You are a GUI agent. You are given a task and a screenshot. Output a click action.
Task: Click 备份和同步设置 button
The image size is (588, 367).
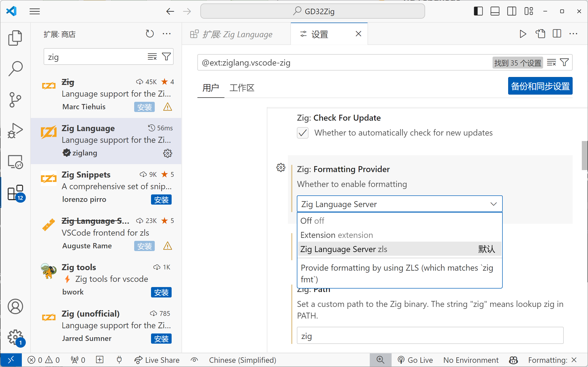(540, 86)
